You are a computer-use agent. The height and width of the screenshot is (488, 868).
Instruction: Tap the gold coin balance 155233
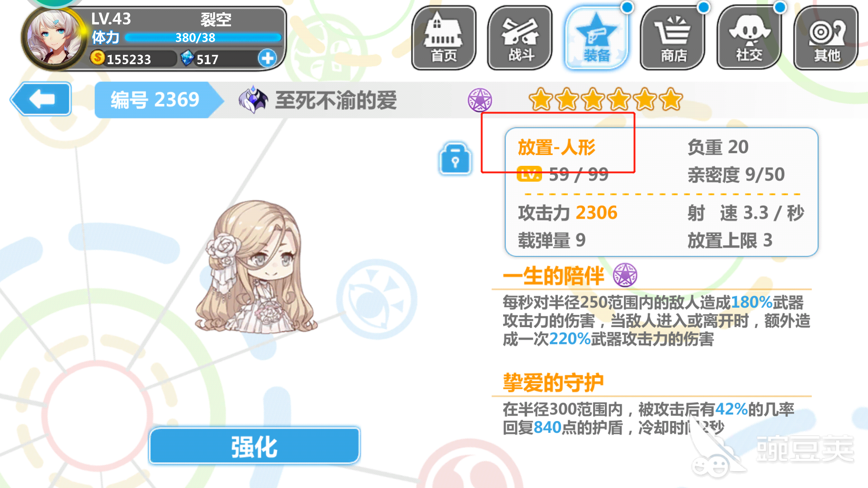click(129, 59)
